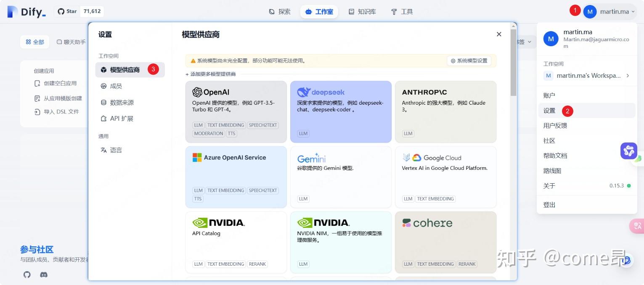The height and width of the screenshot is (285, 644).
Task: Select the deepseek provider card
Action: 341,111
